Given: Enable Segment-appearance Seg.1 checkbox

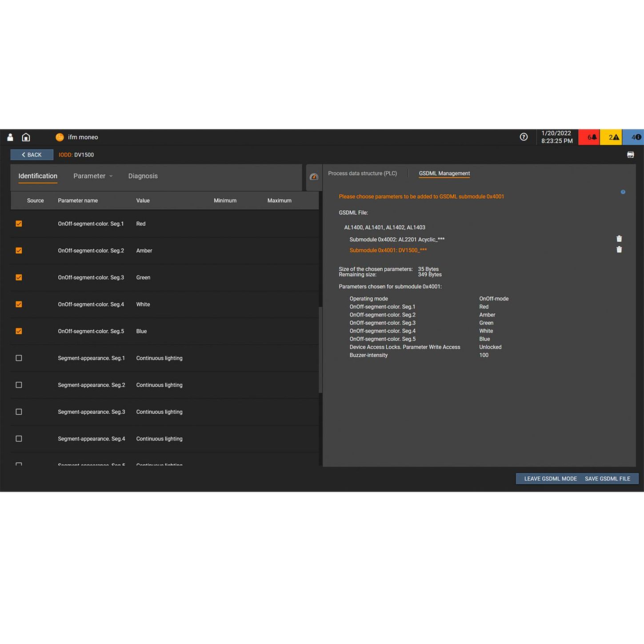Looking at the screenshot, I should tap(19, 358).
